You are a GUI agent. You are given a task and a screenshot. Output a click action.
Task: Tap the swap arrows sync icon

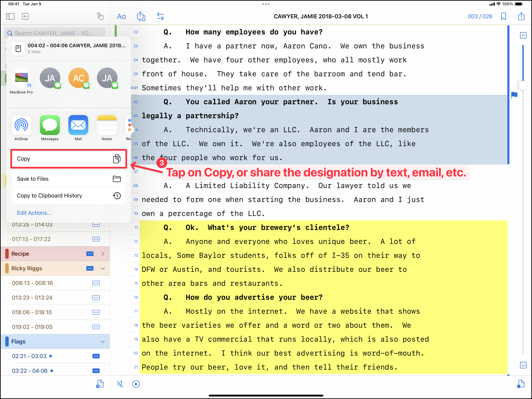[x=160, y=16]
